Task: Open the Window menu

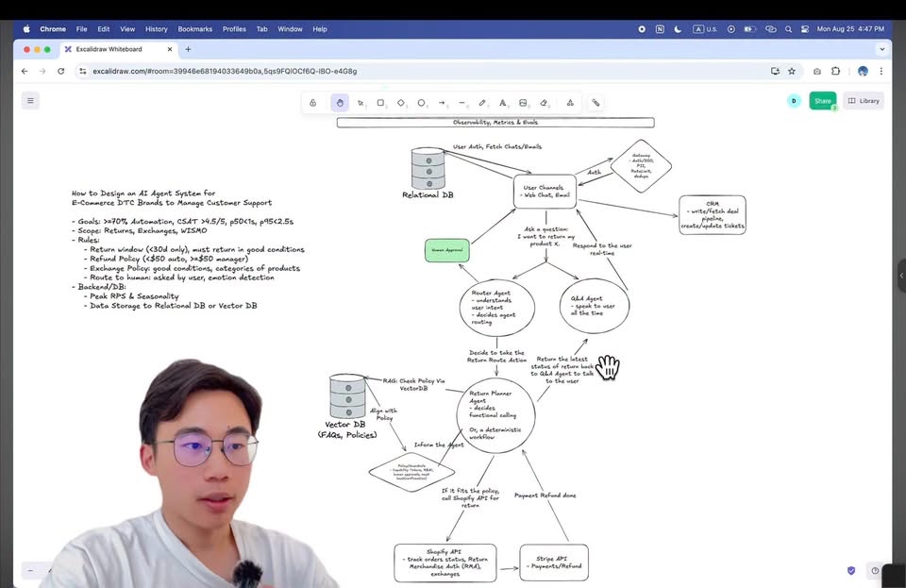Action: click(x=290, y=29)
